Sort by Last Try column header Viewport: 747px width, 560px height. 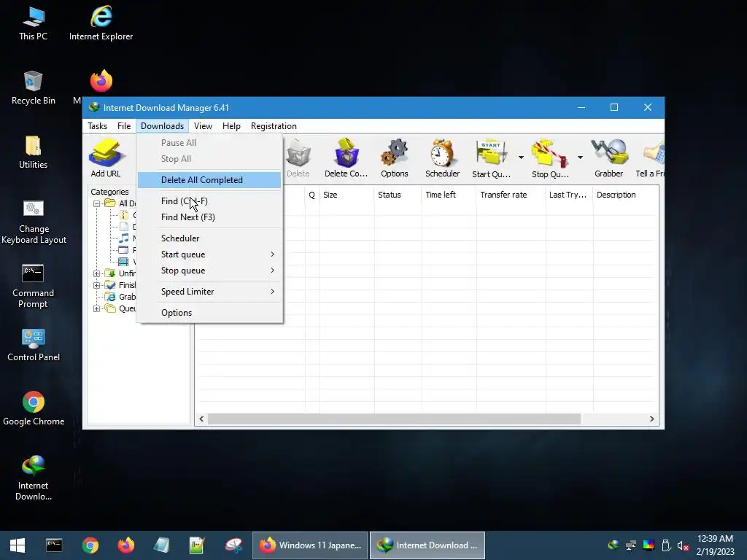pyautogui.click(x=569, y=195)
